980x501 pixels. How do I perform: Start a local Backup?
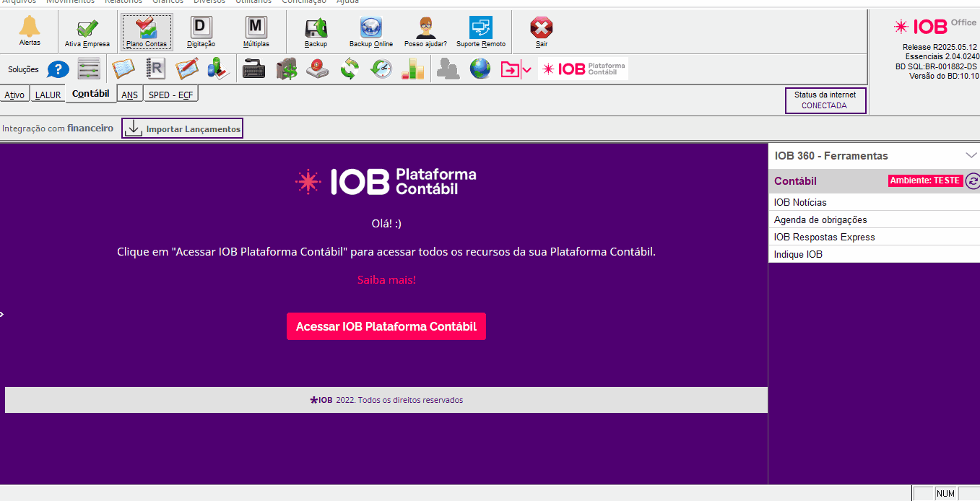tap(316, 31)
